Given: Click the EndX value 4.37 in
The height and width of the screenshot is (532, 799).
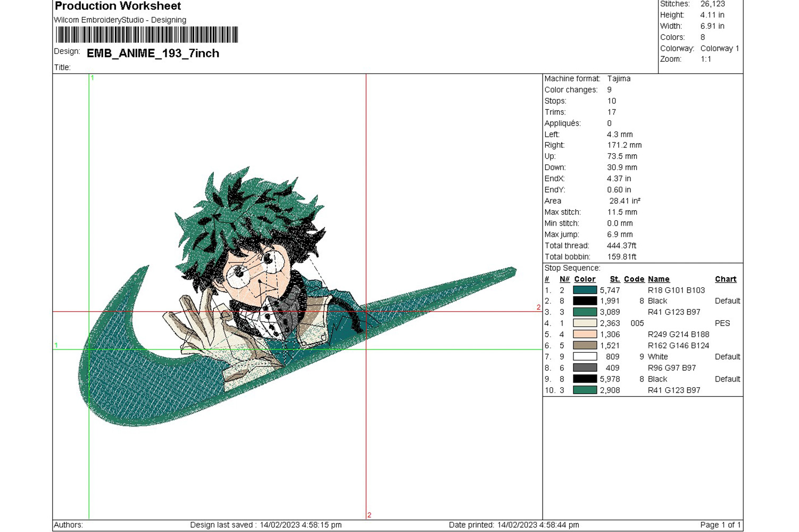Looking at the screenshot, I should tap(619, 179).
